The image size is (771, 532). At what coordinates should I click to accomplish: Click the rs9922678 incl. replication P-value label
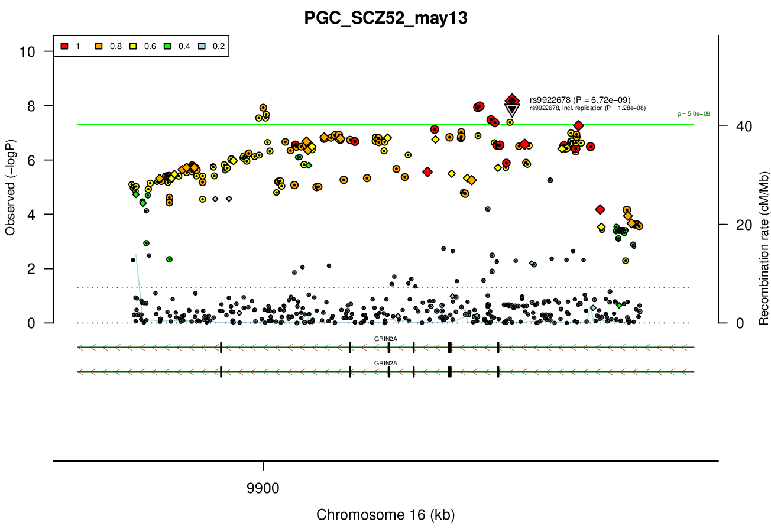[587, 108]
